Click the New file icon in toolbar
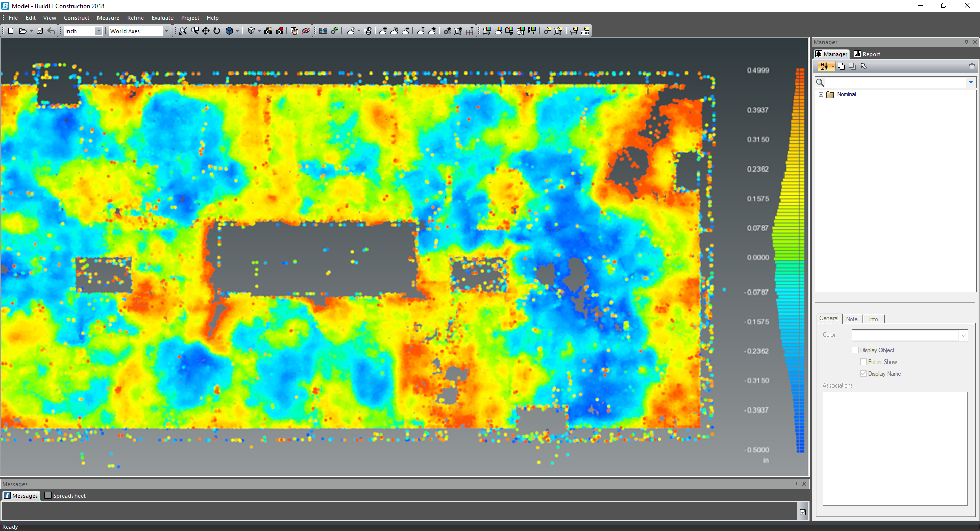Screen dimensions: 980x531 tap(11, 31)
